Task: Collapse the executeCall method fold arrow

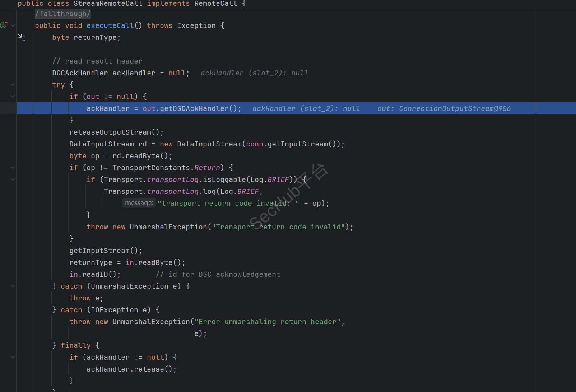Action: coord(13,25)
